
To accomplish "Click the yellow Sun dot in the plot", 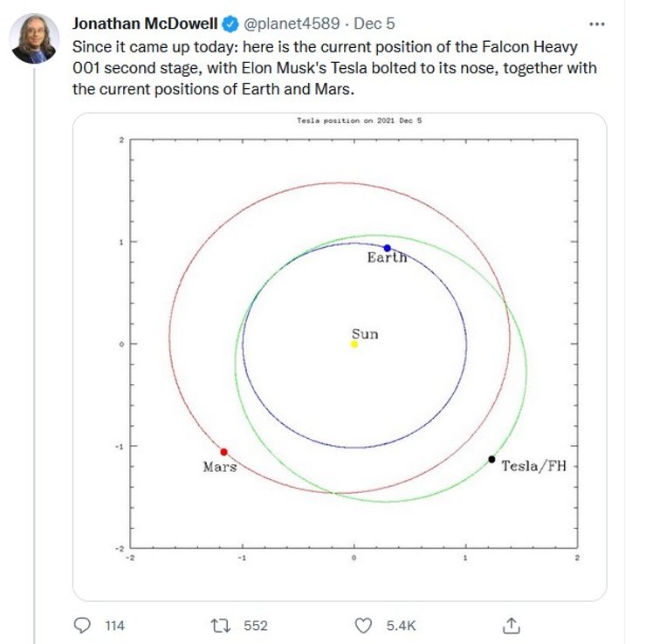I will point(354,344).
